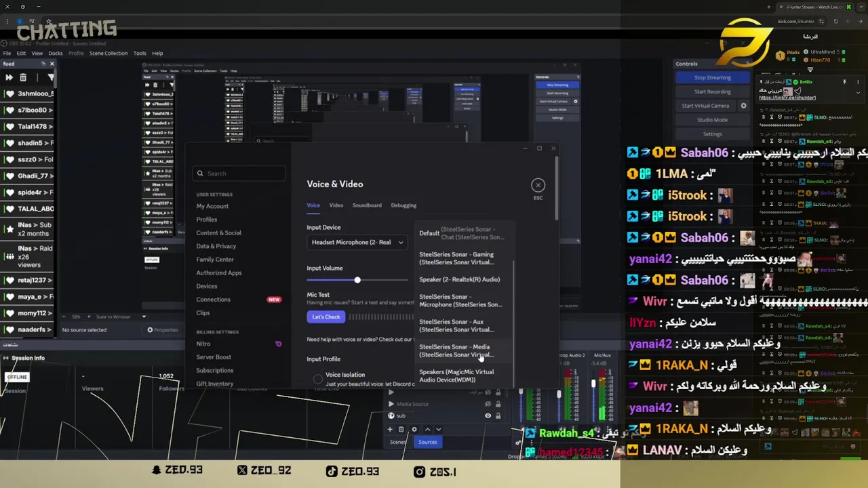Choose Speakers (MagicMic Virtual Audio Device)

coord(463,375)
